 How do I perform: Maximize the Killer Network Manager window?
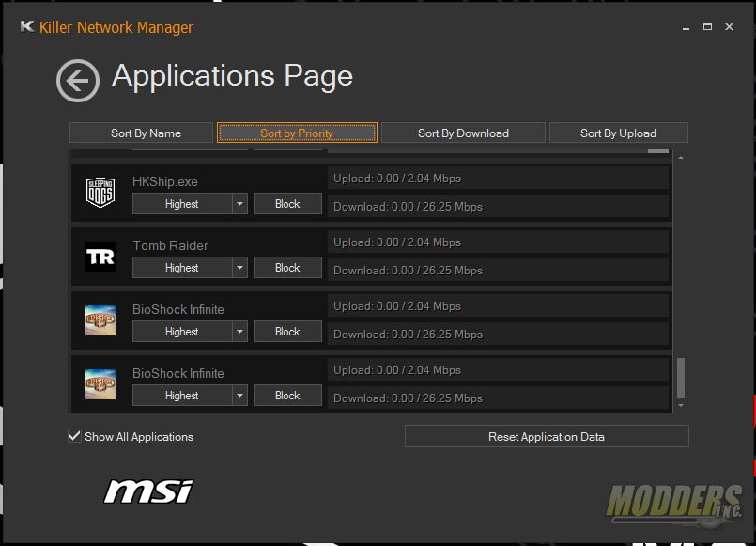[707, 27]
